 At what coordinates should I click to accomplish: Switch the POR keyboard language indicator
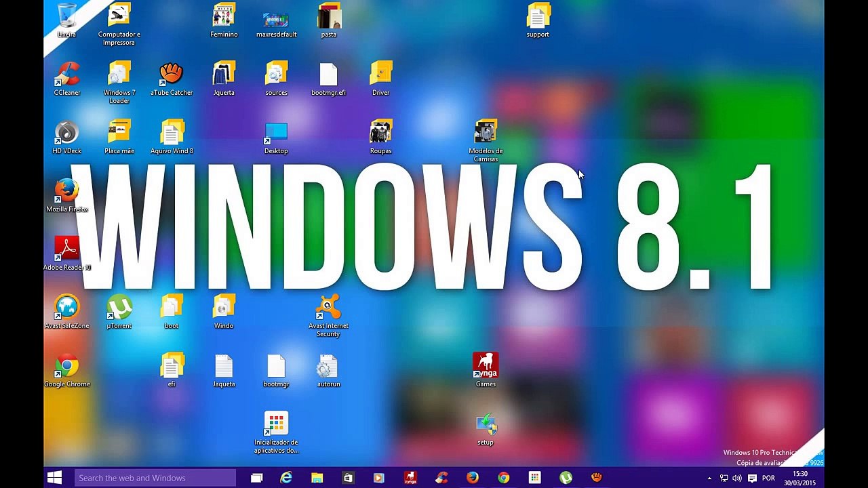[x=768, y=478]
